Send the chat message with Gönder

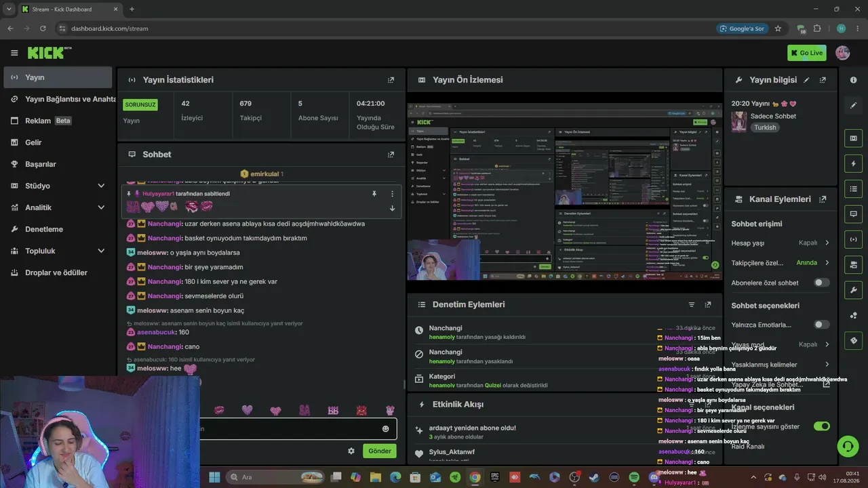tap(380, 451)
